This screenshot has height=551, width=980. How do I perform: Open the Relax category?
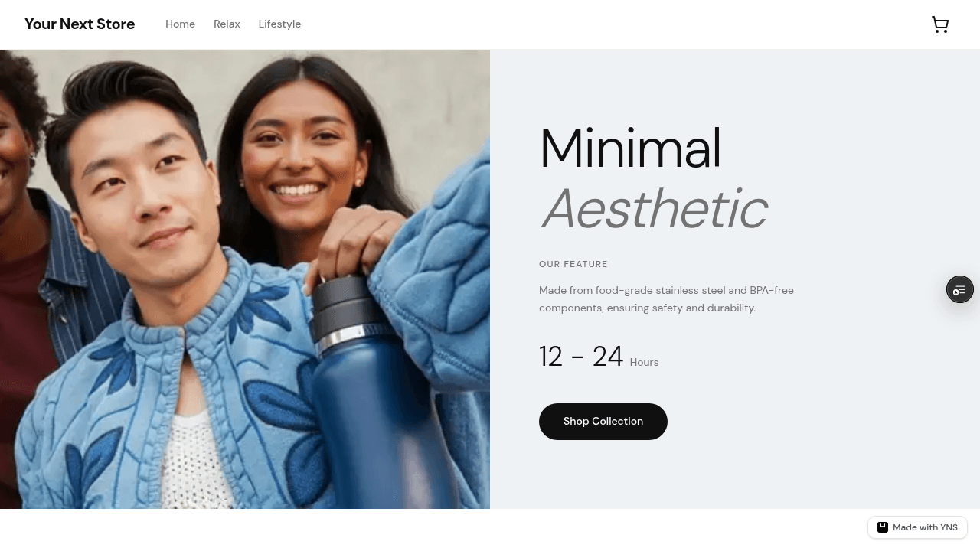[227, 24]
